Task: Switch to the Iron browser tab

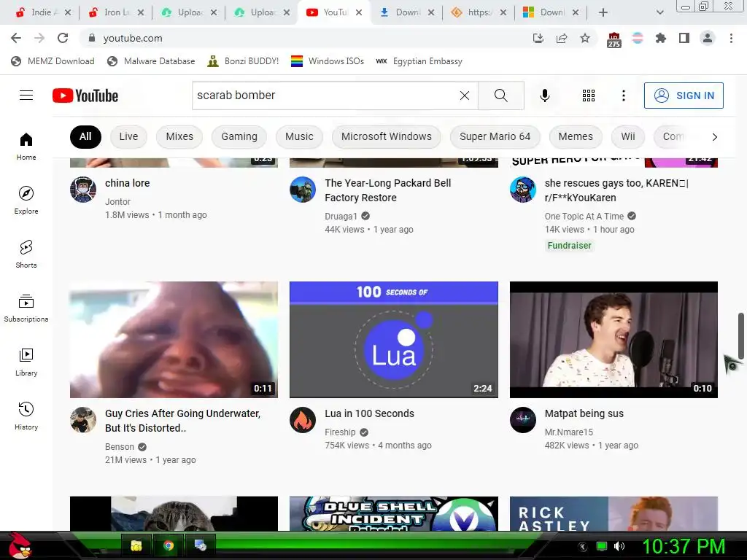Action: [115, 12]
